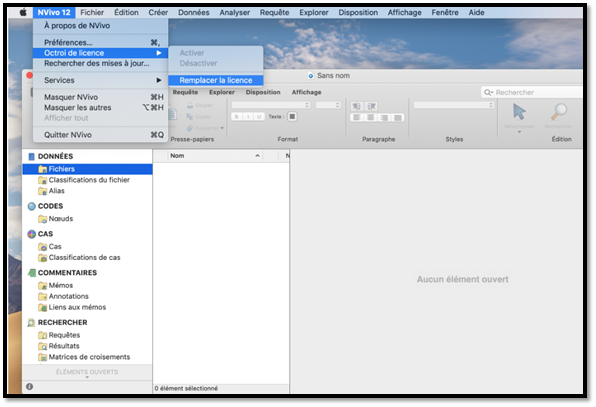The width and height of the screenshot is (596, 407).
Task: Click decrease indent icon in Paragraphe
Action: pyautogui.click(x=357, y=106)
